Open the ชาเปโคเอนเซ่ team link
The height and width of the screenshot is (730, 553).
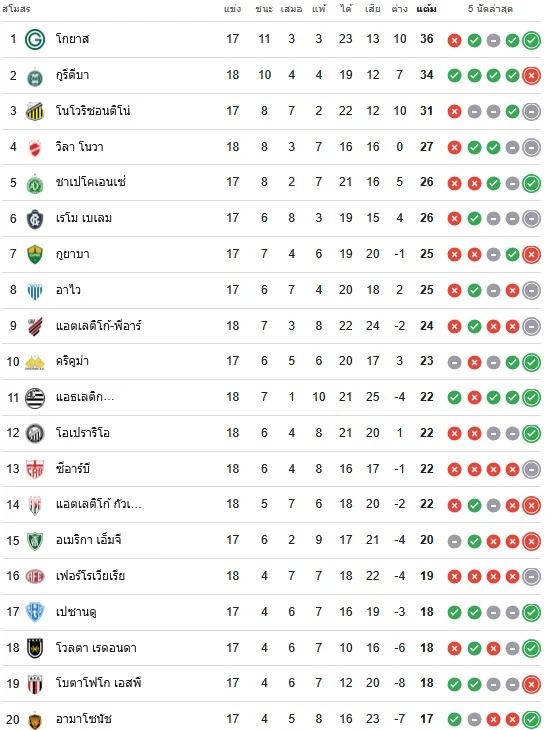(x=90, y=182)
